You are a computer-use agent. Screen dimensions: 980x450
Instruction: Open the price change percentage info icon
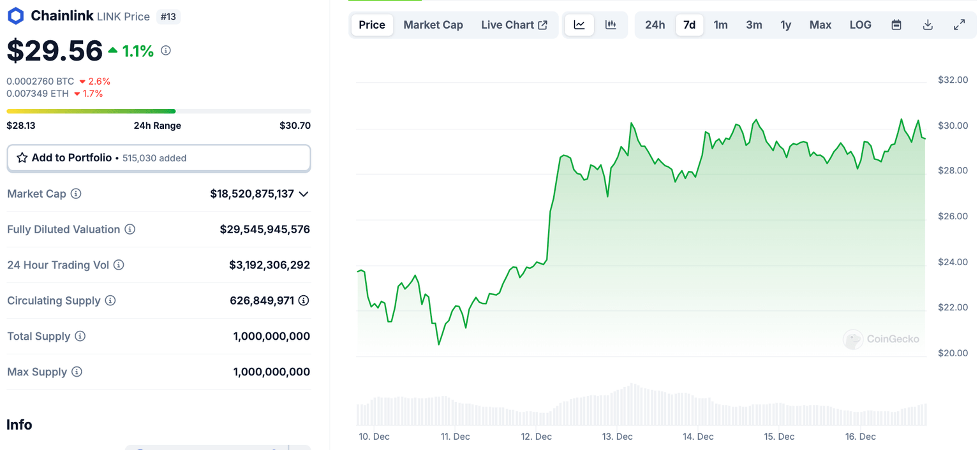pyautogui.click(x=166, y=50)
